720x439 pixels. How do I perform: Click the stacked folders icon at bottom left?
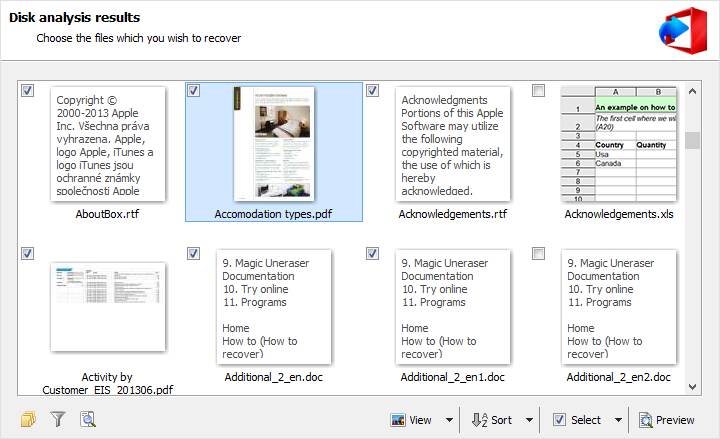click(x=28, y=419)
